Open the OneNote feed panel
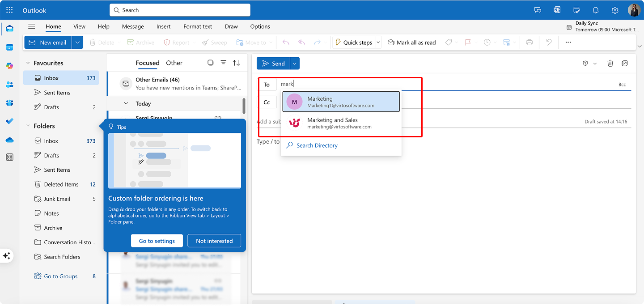The height and width of the screenshot is (306, 644). [557, 10]
